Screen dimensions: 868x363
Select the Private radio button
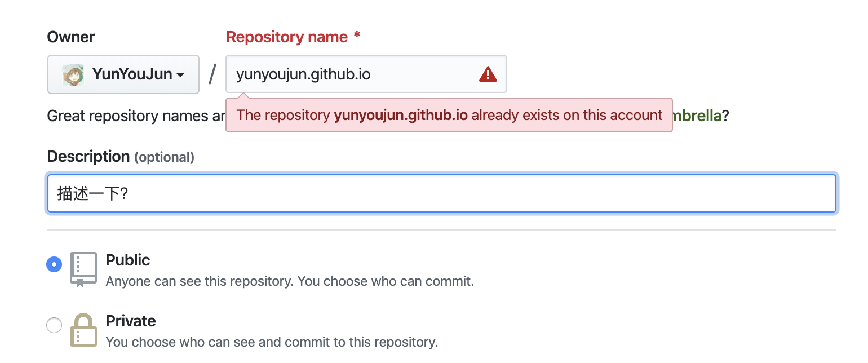(54, 325)
